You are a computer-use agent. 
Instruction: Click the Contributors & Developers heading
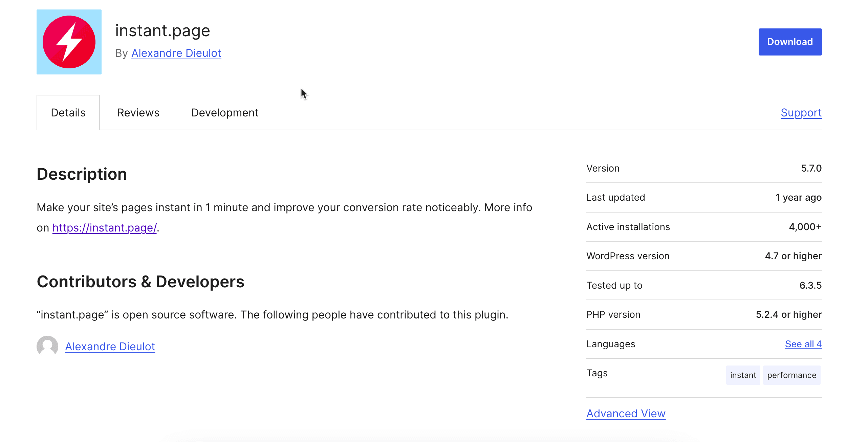pos(140,282)
